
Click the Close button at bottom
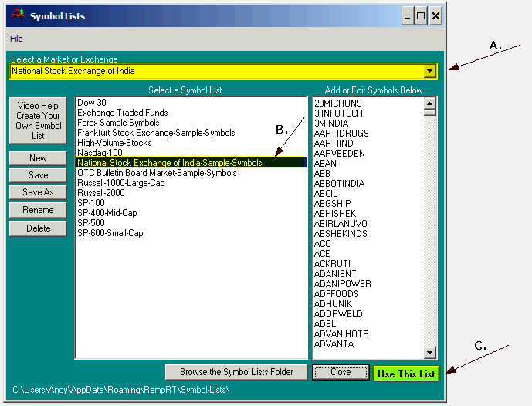341,372
